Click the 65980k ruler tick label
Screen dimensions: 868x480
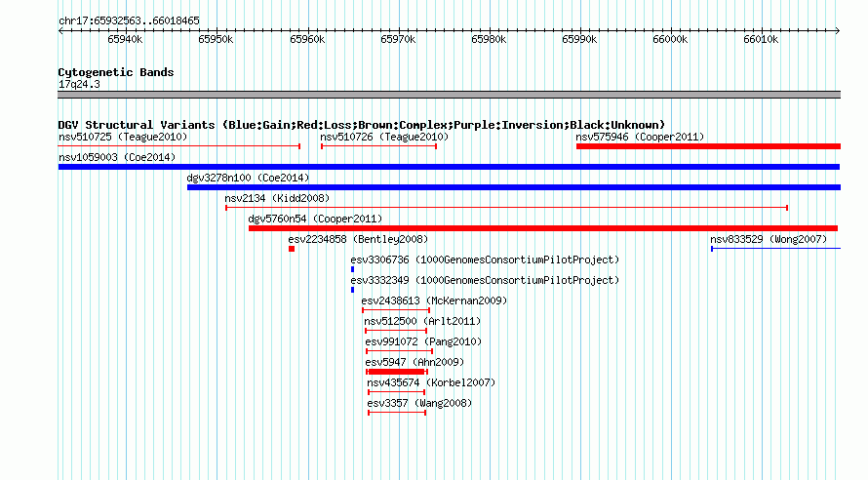(x=489, y=39)
